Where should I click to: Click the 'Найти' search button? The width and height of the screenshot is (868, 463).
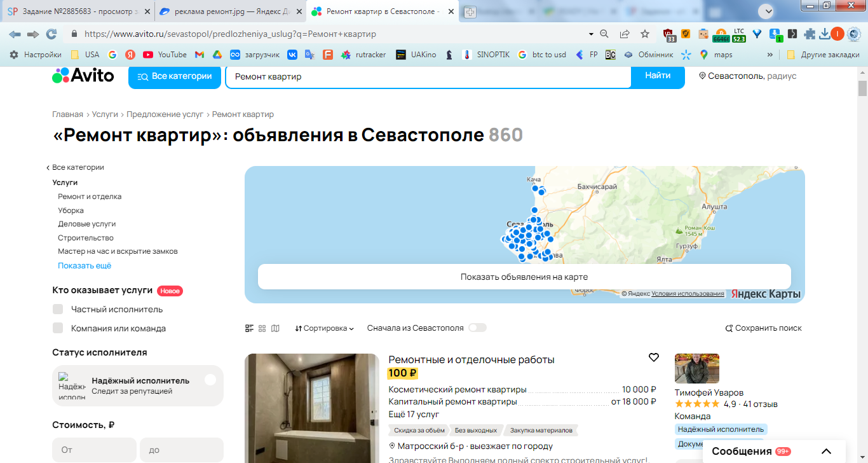click(658, 76)
